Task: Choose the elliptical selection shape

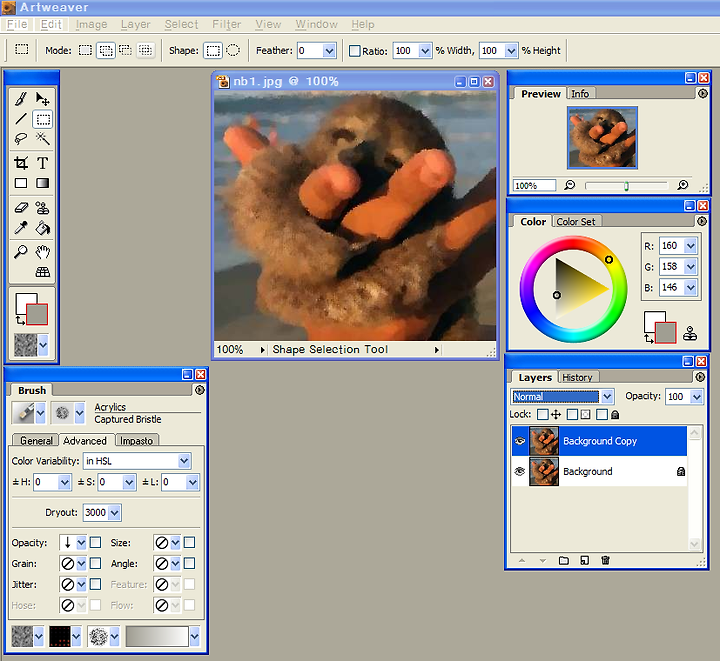Action: pos(233,50)
